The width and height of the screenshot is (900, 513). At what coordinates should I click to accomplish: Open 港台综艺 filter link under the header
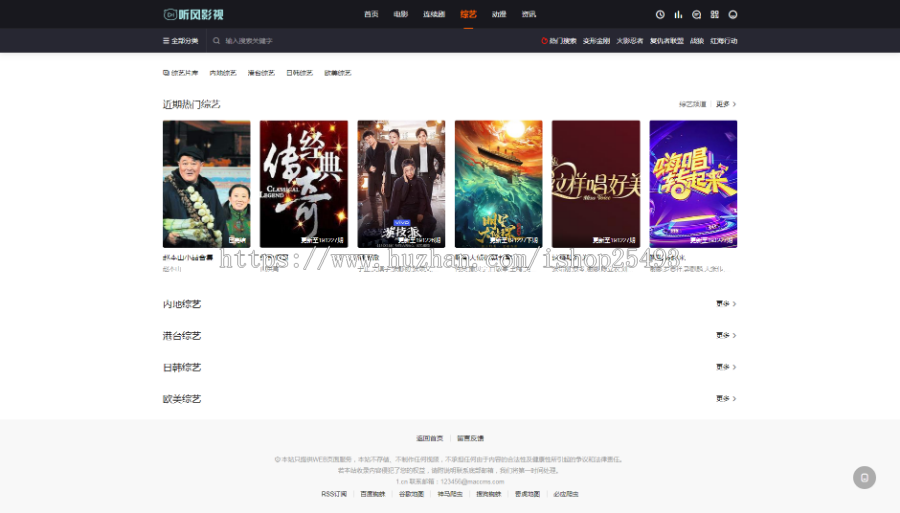(261, 73)
